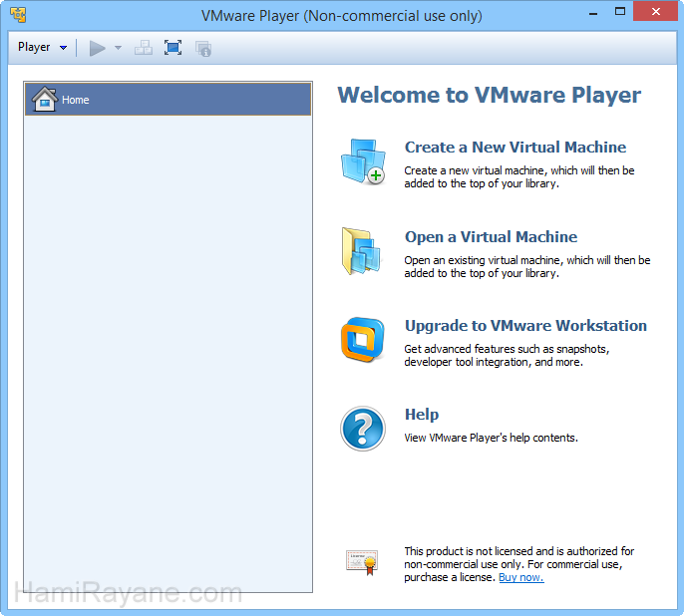Click the Power On play button

(x=98, y=48)
